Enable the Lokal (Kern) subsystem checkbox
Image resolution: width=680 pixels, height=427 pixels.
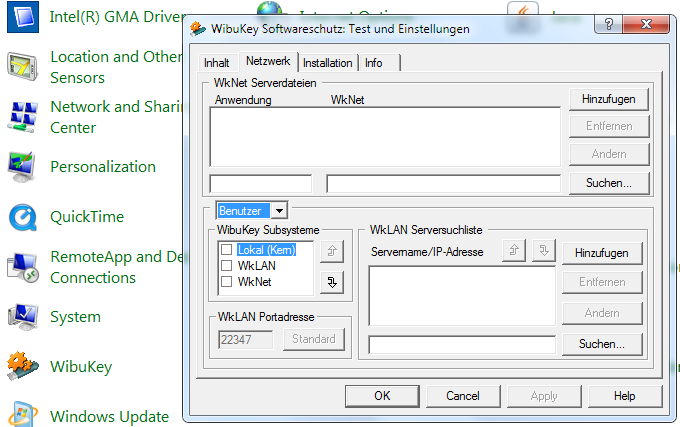tap(226, 250)
